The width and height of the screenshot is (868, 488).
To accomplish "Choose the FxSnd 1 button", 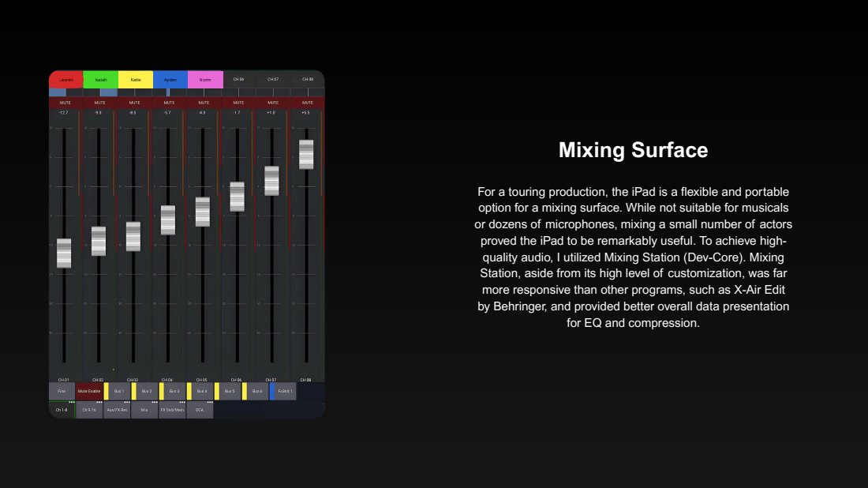I will click(x=284, y=392).
